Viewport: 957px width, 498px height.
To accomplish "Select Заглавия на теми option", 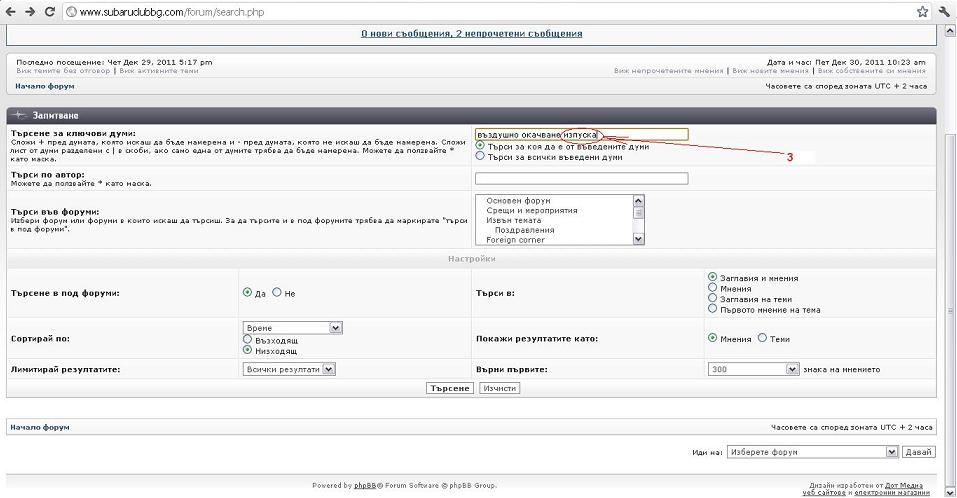I will (712, 298).
